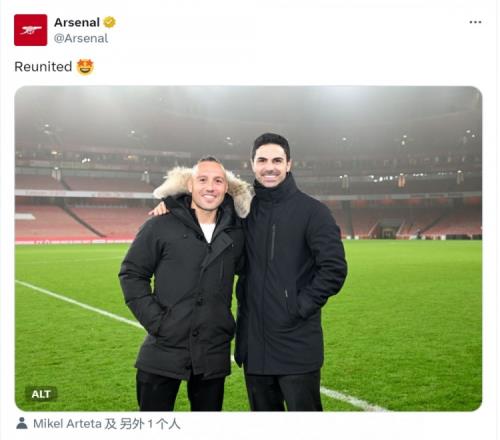500x440 pixels.
Task: Click the '另外 1 个人' tagged text
Action: click(x=150, y=424)
